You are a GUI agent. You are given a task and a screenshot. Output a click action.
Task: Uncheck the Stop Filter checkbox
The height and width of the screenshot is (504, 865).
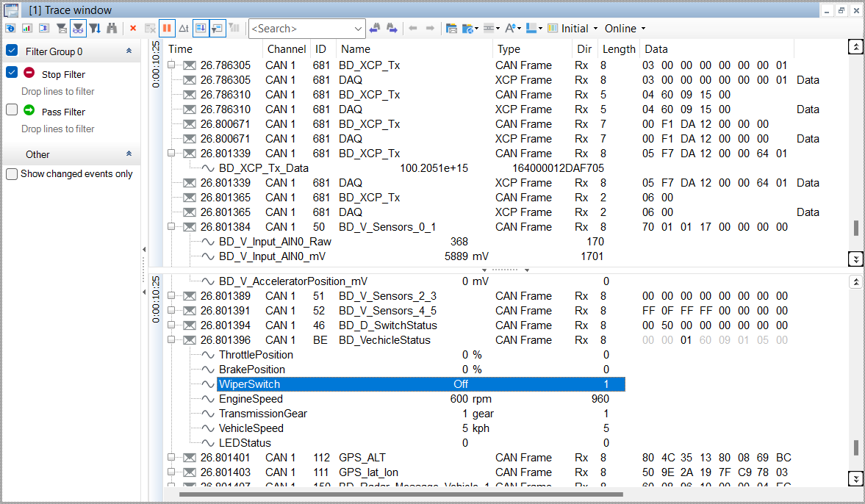coord(12,73)
